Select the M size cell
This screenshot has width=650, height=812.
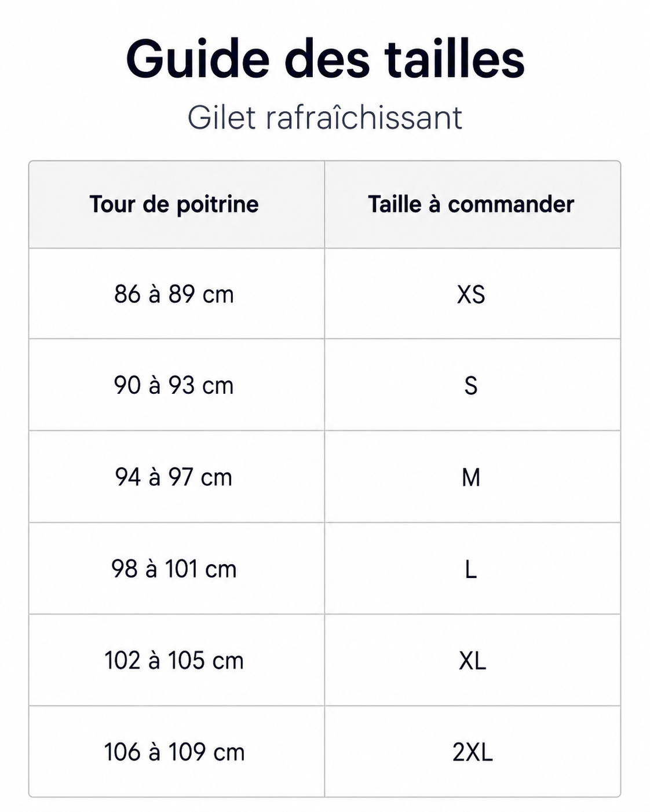[471, 478]
